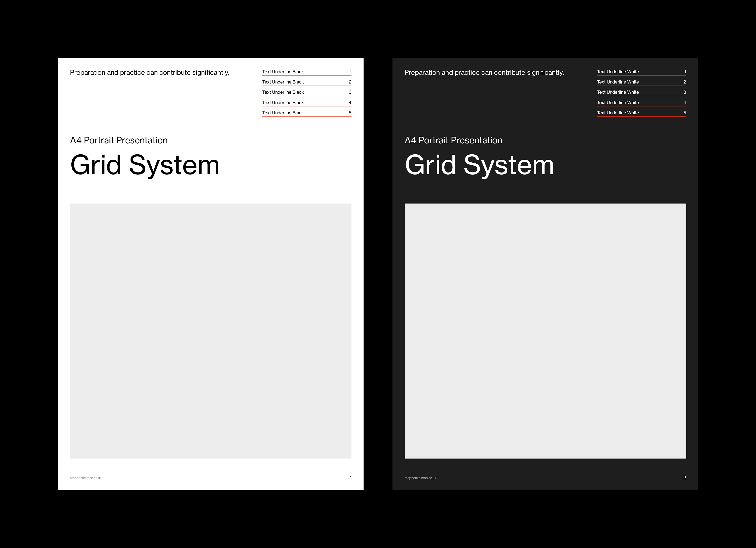Click the third Text Underline Black row
Viewport: 756px width, 548px height.
click(x=283, y=92)
